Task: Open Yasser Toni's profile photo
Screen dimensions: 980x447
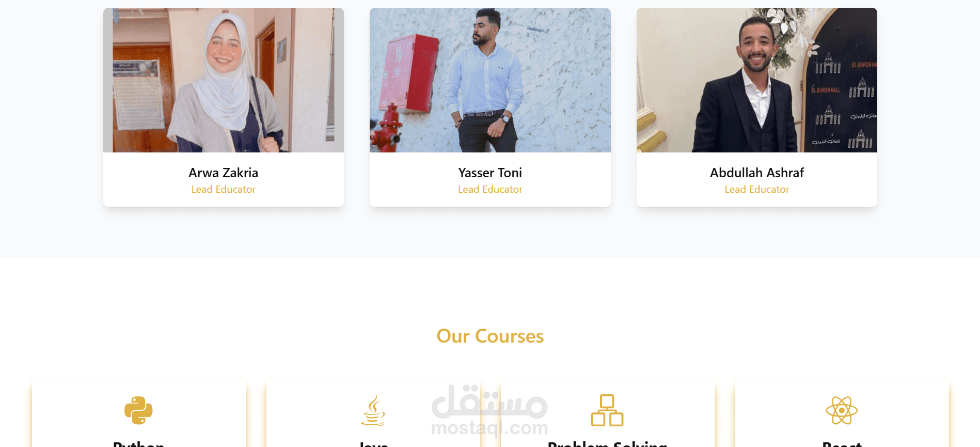Action: pos(490,80)
